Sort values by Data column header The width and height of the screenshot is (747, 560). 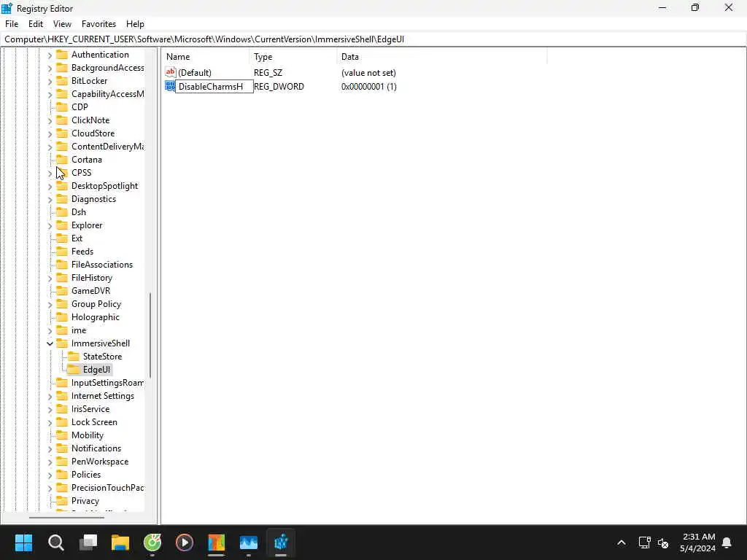[442, 57]
